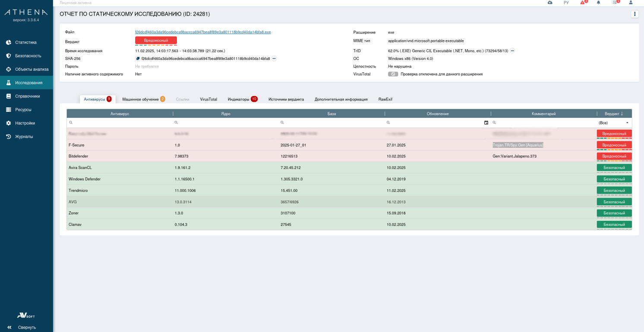Click the red Вредоносный verdict badge in summary
Screen dimensions: 644x332
point(156,41)
